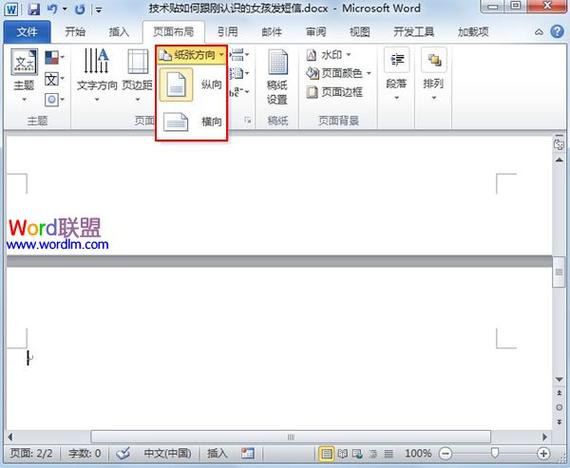Open the 页边距 margins menu
570x468 pixels.
[137, 75]
